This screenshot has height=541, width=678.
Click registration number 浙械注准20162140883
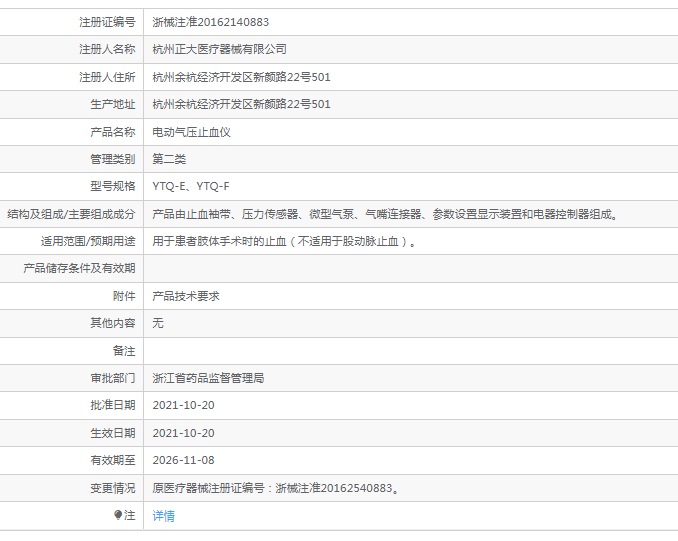(210, 21)
